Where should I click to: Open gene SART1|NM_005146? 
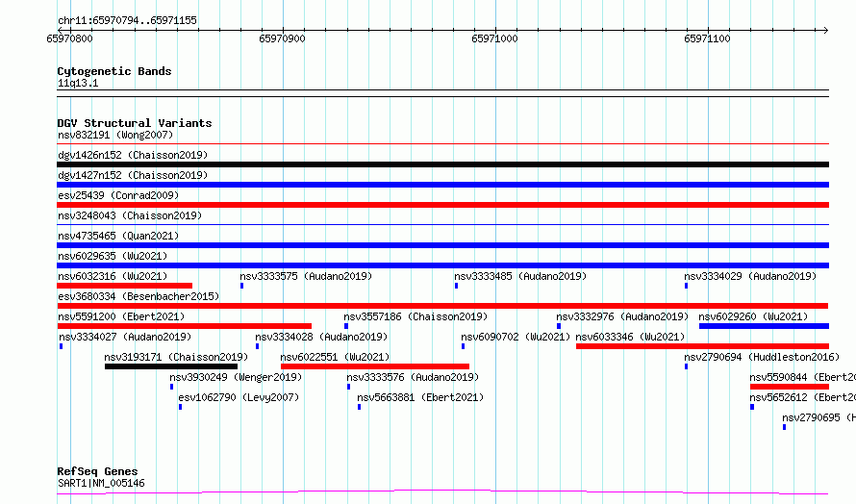click(102, 483)
